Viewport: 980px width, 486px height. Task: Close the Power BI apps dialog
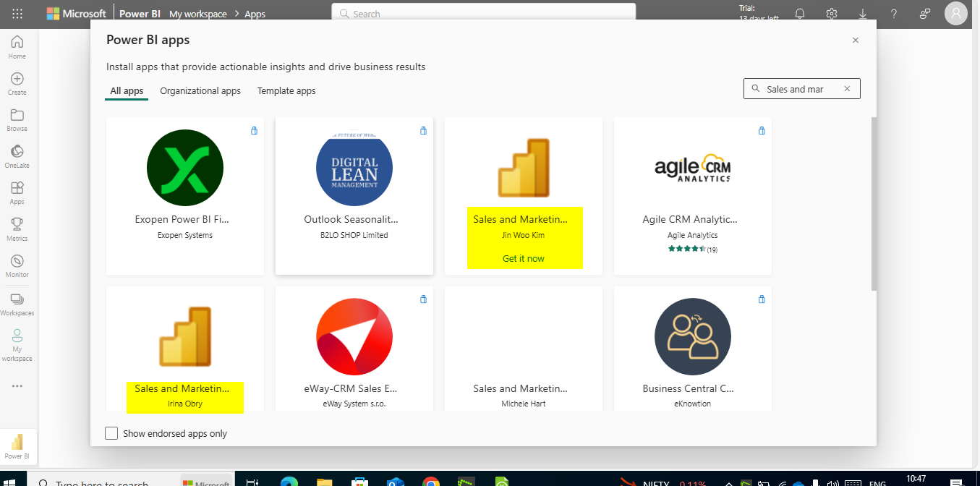point(856,40)
